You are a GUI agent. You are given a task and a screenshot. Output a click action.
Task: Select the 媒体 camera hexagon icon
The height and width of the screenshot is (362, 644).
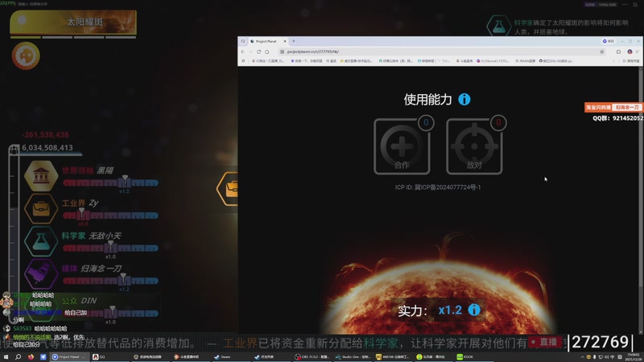pyautogui.click(x=41, y=274)
